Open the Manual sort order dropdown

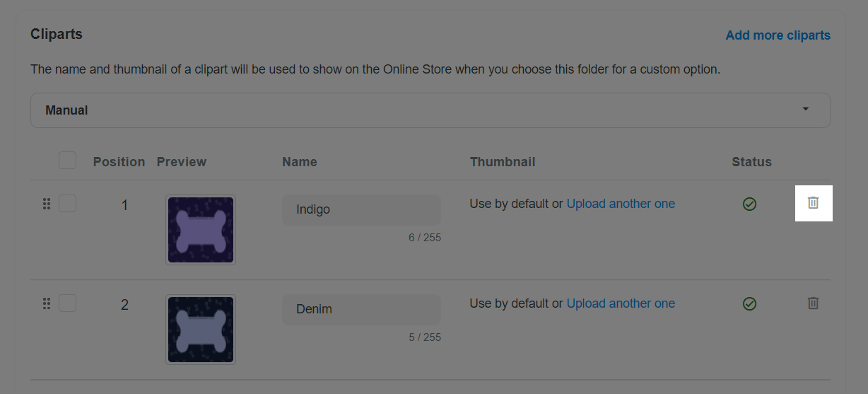pyautogui.click(x=430, y=110)
